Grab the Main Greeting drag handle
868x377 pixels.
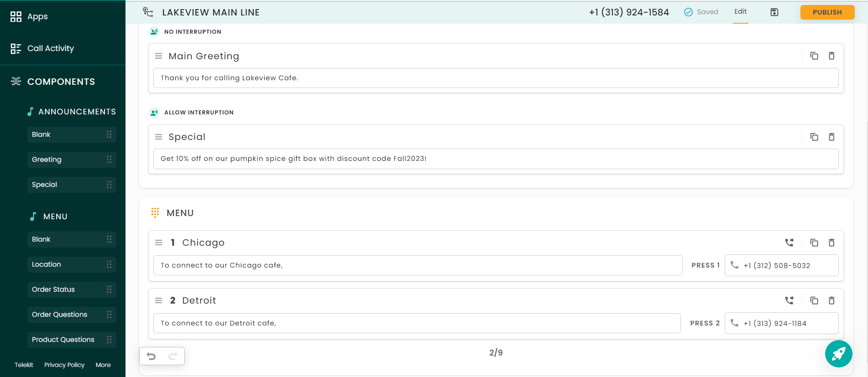[159, 56]
